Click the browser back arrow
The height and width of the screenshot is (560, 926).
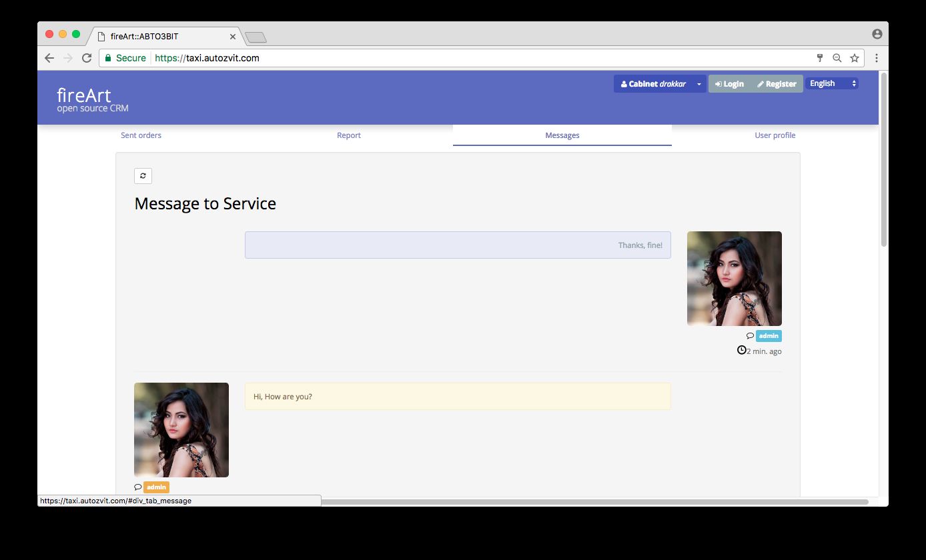pyautogui.click(x=49, y=58)
